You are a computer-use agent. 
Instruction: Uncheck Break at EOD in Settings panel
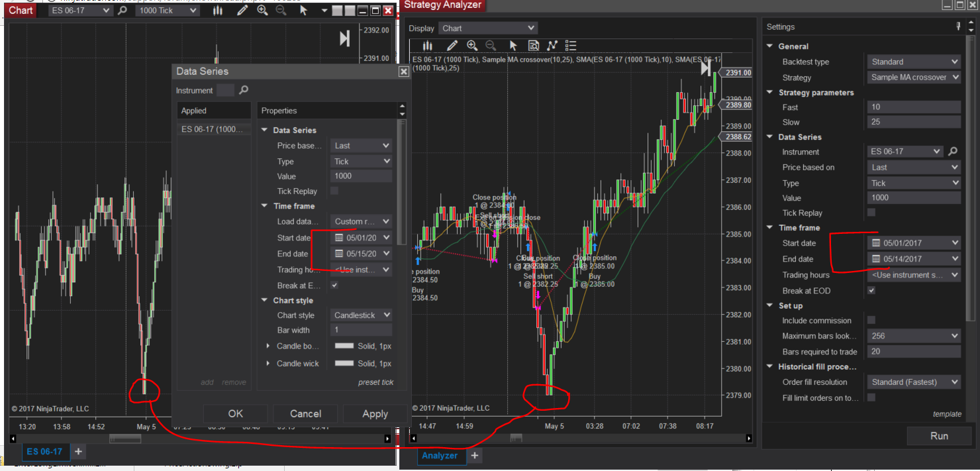coord(871,291)
